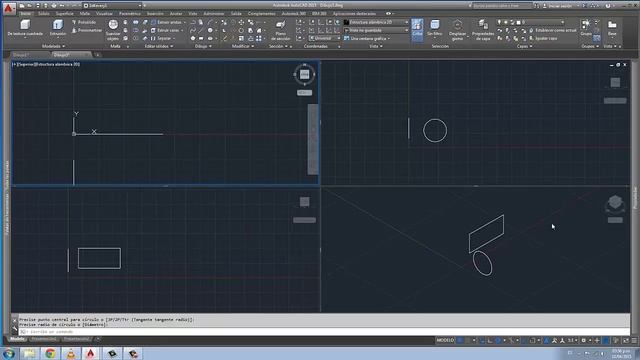
Task: Open workspace switching gear in status bar
Action: pyautogui.click(x=584, y=340)
